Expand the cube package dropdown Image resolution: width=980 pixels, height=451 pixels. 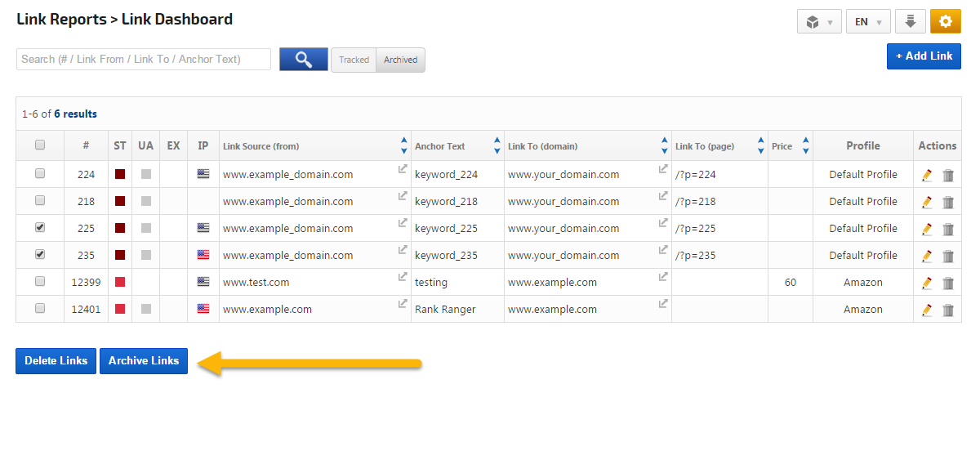pos(819,22)
